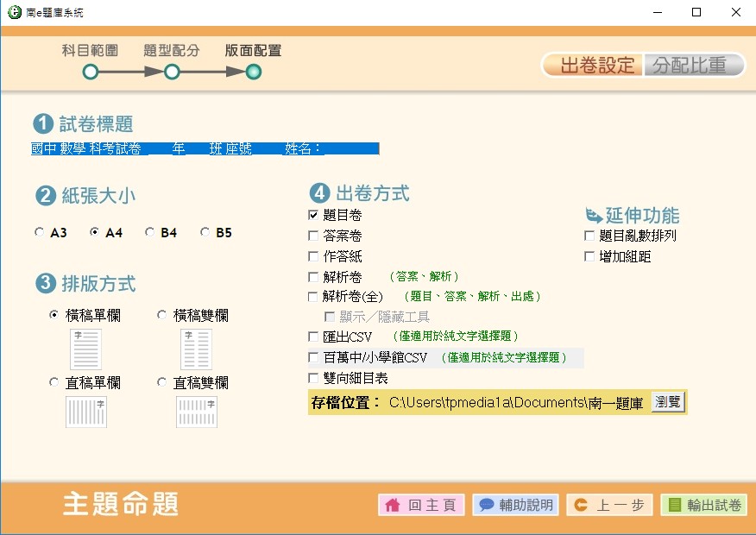Export the exam with 輸出試卷
Screen dimensions: 756x535
click(x=703, y=506)
